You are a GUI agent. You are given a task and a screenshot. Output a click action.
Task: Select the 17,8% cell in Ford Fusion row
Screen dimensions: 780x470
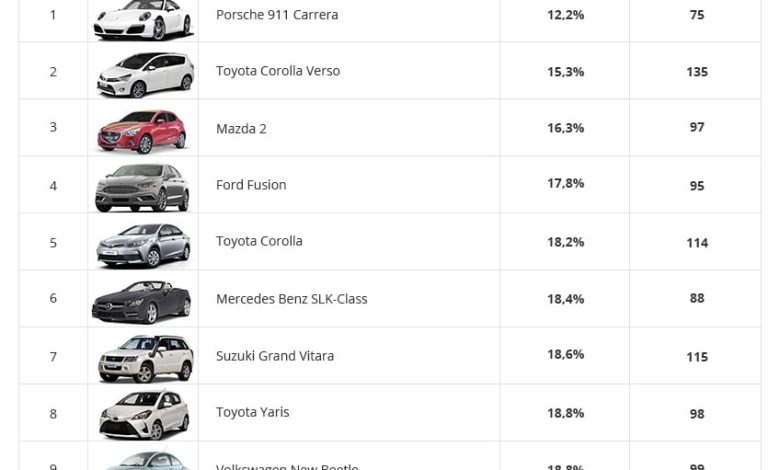pyautogui.click(x=565, y=184)
